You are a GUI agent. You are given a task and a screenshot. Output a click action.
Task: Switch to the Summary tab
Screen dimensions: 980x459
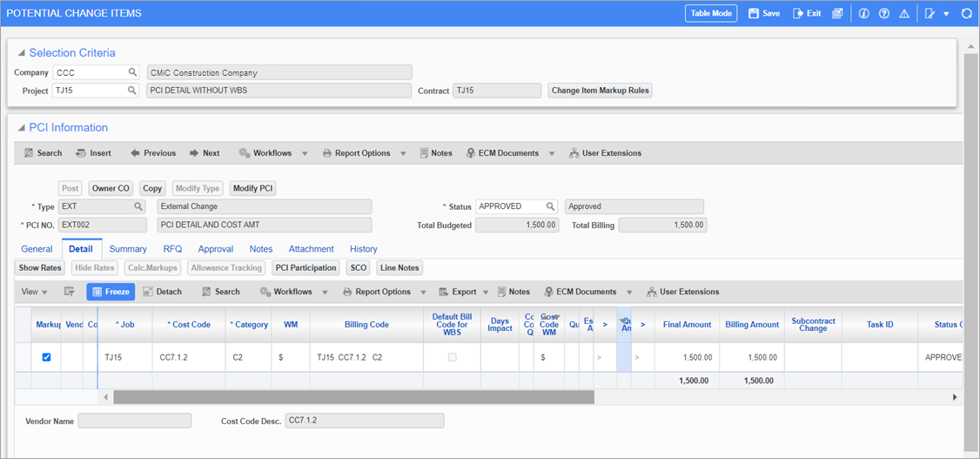point(128,249)
